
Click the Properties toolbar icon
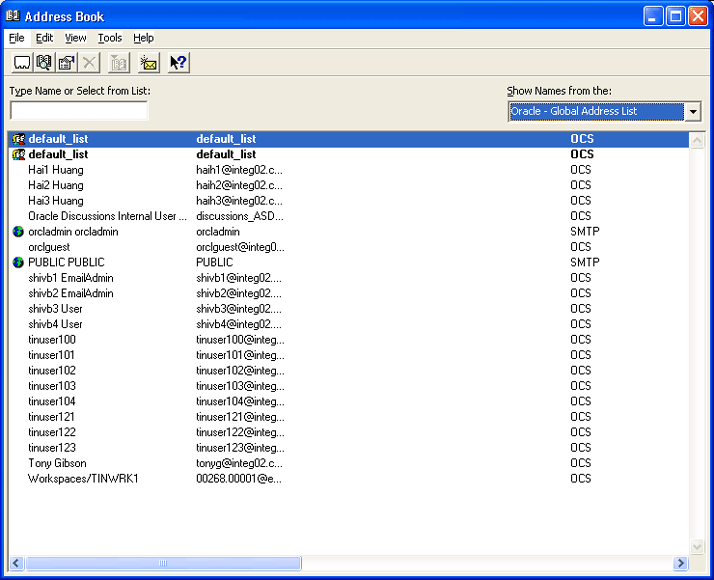(x=66, y=63)
